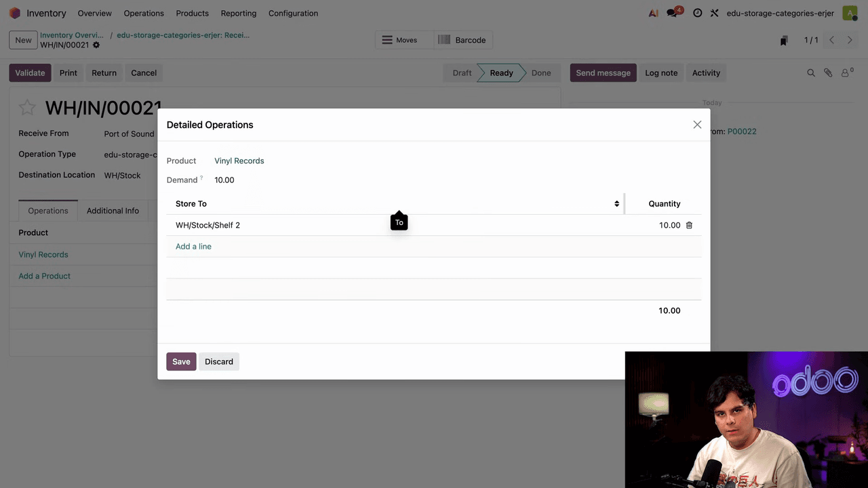The height and width of the screenshot is (488, 868).
Task: Click the chatter search magnifier icon
Action: click(811, 73)
